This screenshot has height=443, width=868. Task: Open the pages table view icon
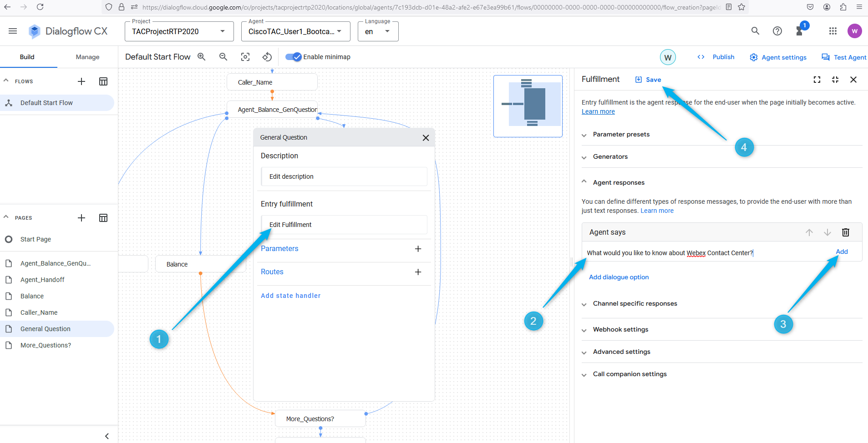pos(103,218)
